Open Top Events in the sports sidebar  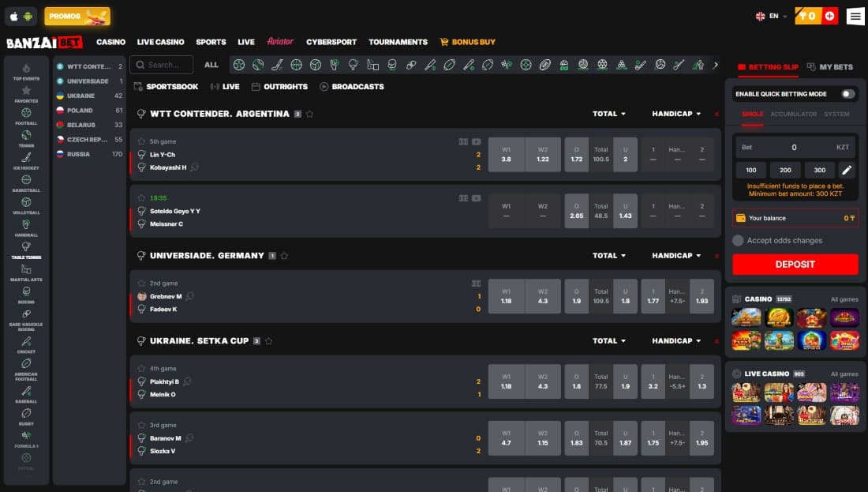click(26, 72)
